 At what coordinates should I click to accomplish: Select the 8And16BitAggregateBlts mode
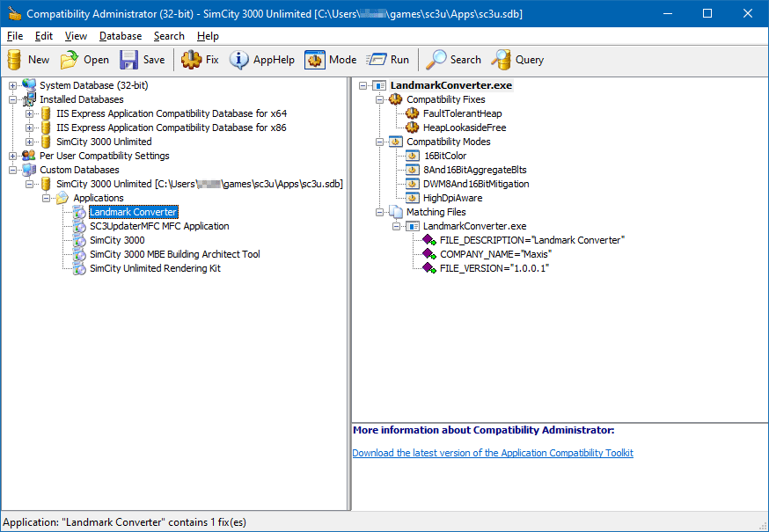point(475,170)
